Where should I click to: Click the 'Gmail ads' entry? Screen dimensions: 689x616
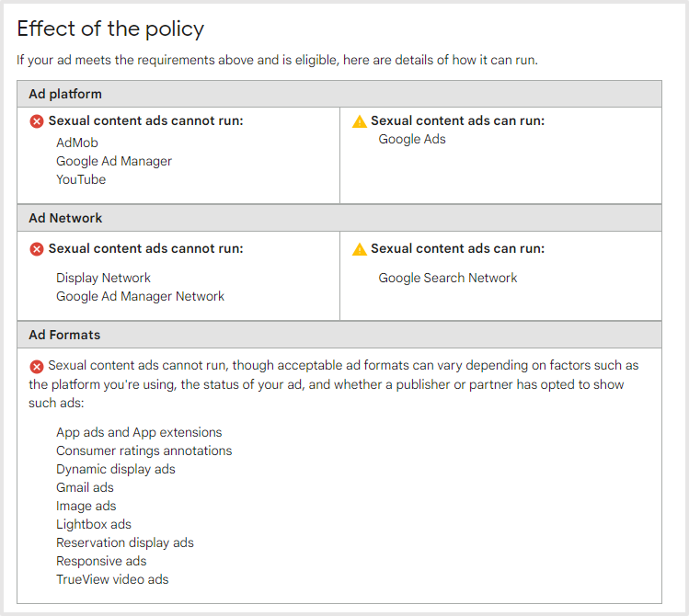point(85,488)
